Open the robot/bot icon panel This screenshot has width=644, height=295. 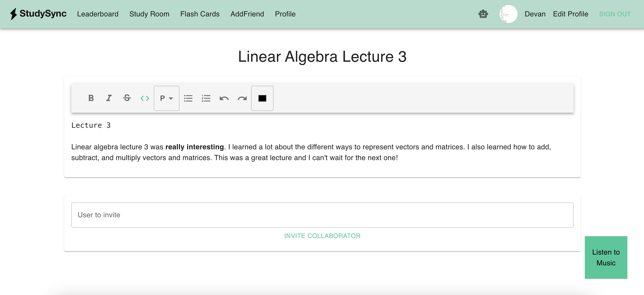click(483, 13)
